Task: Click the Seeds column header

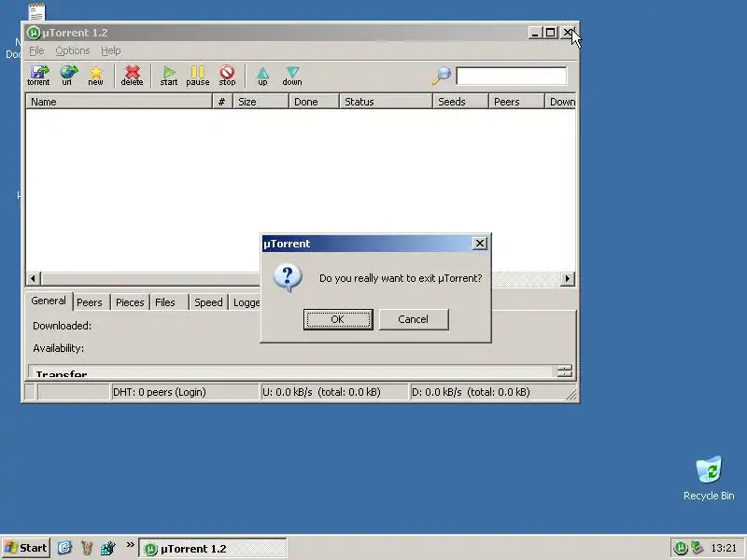Action: pyautogui.click(x=460, y=102)
